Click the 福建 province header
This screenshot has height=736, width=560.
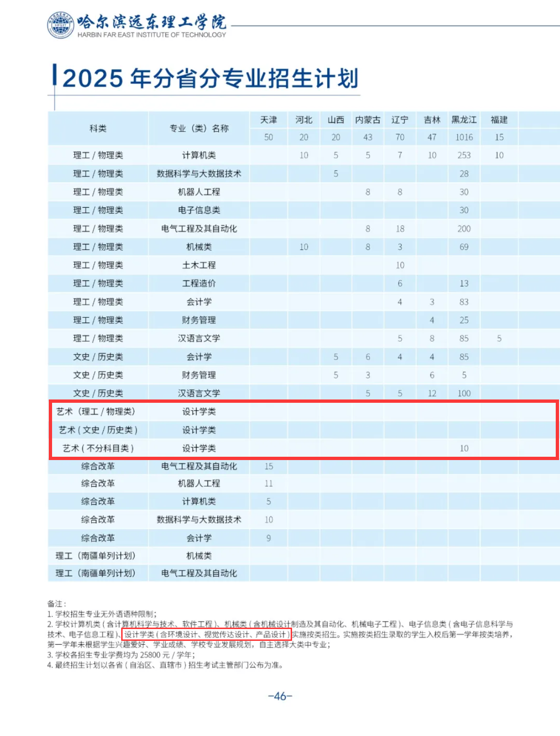[x=499, y=120]
